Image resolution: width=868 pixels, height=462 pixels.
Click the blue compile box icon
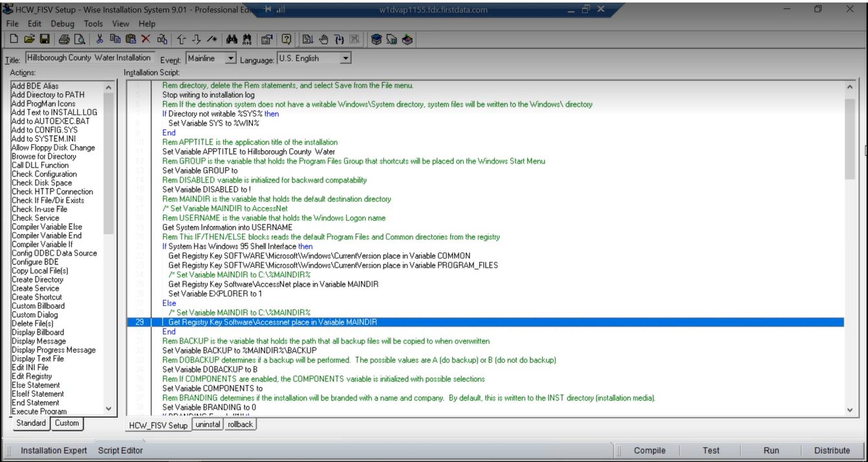click(376, 39)
